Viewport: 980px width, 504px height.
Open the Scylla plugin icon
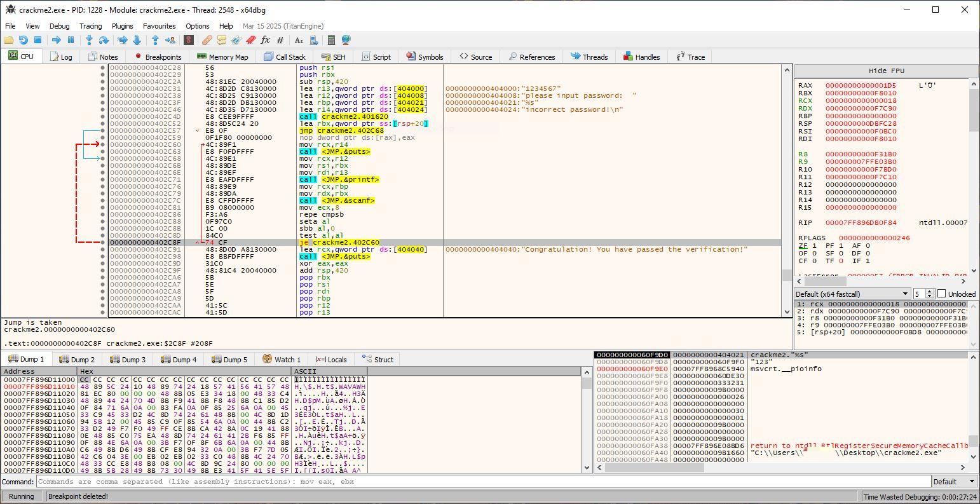[189, 40]
